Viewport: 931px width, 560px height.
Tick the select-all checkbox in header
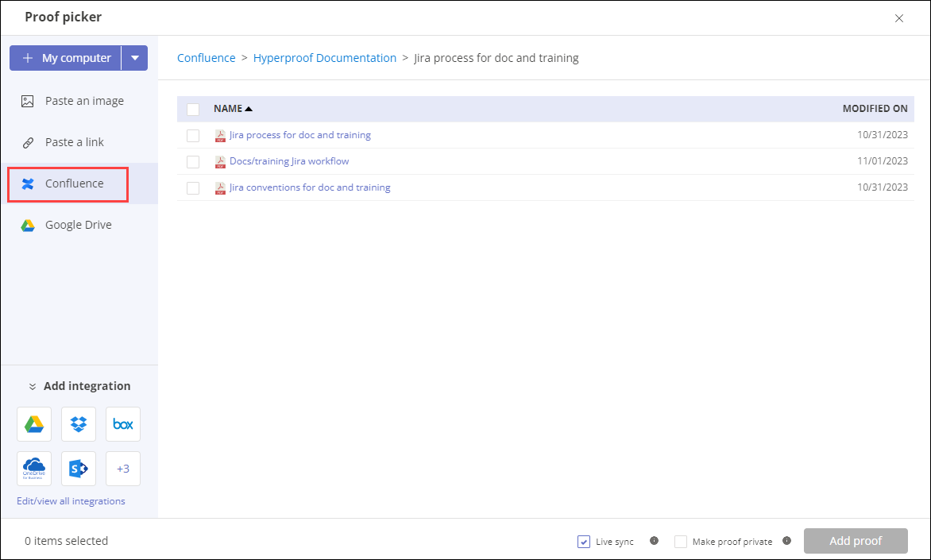pos(193,110)
